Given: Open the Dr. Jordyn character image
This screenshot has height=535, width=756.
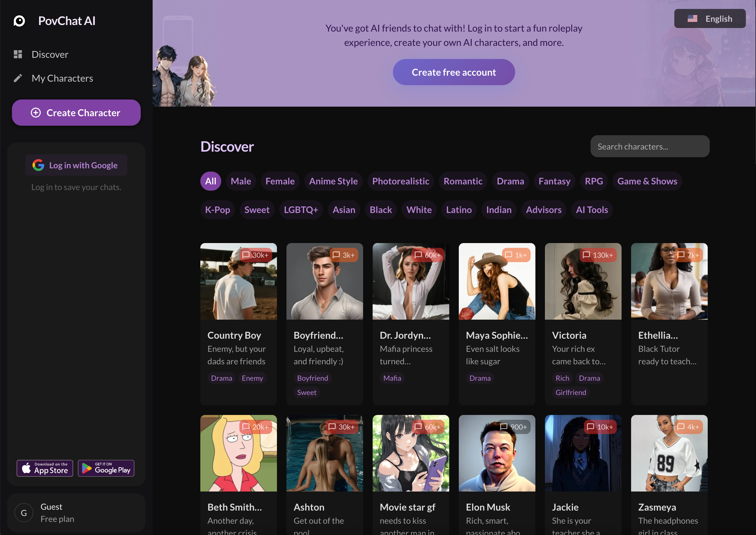Looking at the screenshot, I should 411,281.
